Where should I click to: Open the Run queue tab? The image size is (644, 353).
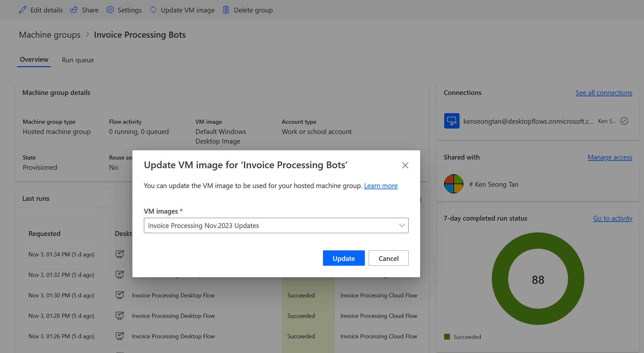click(77, 59)
